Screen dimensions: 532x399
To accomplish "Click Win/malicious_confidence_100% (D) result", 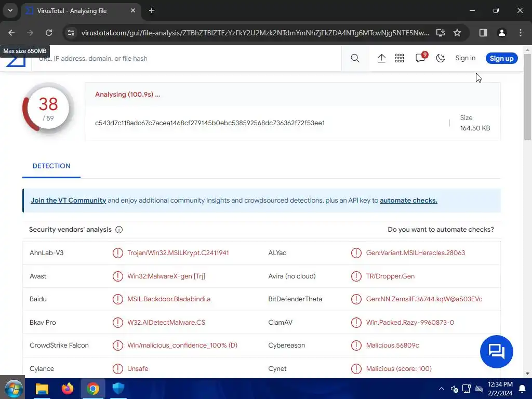I will tap(182, 345).
